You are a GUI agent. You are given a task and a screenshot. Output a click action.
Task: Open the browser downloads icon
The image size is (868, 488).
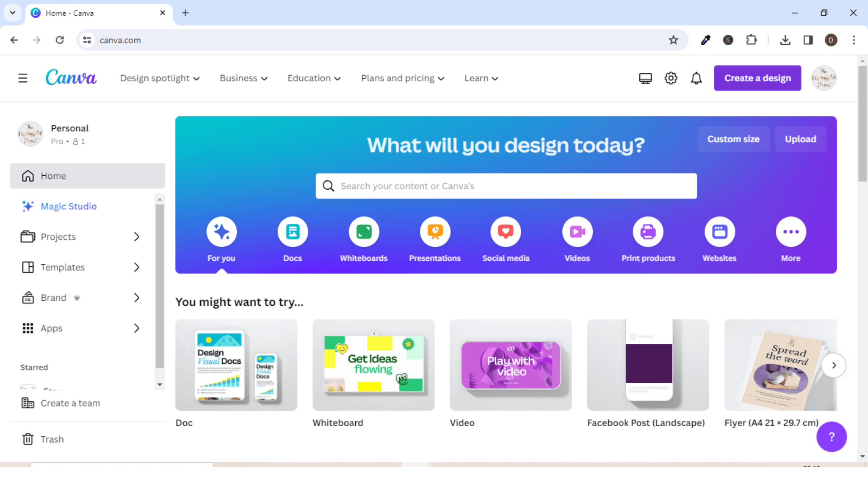785,40
